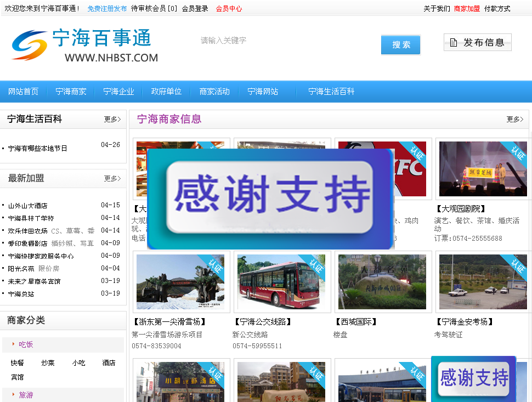Screen dimensions: 532x402
Task: Open the 大观园剧院 title link
Action: [460, 208]
